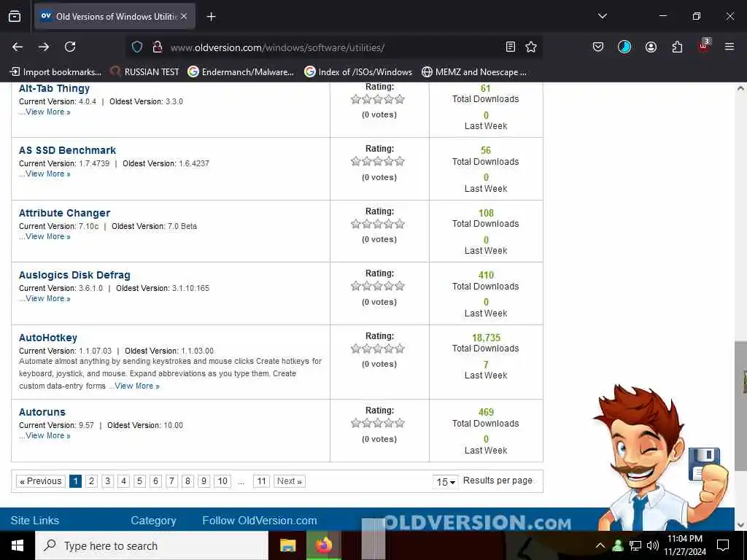Open the tracking protection shield icon
This screenshot has height=560, width=747.
pos(137,47)
